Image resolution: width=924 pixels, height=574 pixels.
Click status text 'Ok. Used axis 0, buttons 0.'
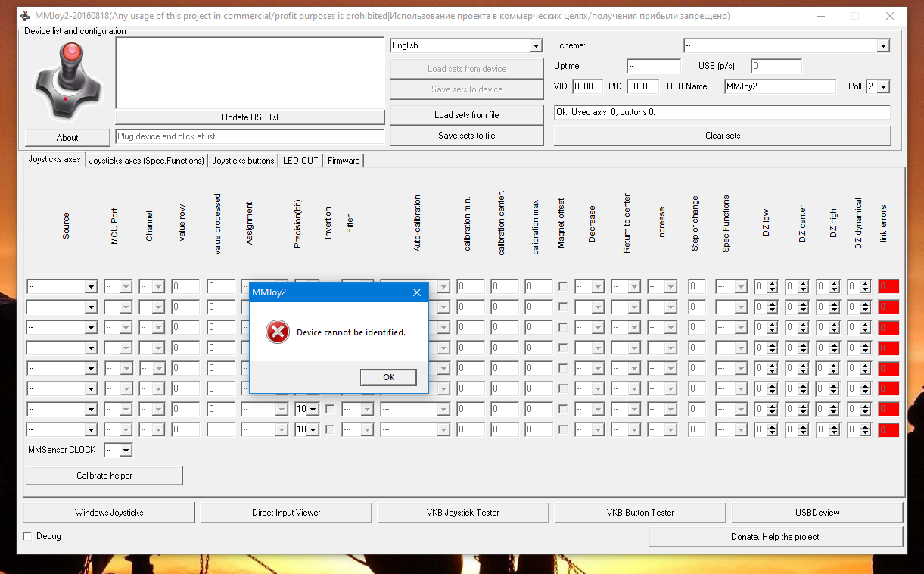pos(605,112)
